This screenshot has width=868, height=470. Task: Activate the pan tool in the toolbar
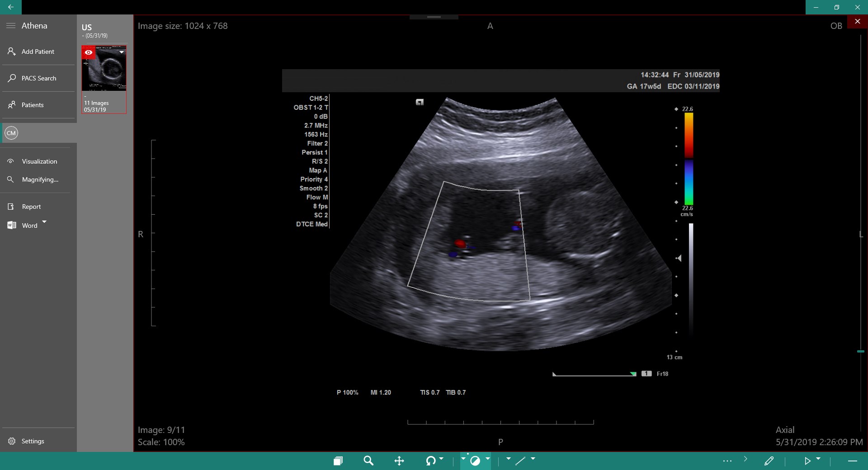pyautogui.click(x=400, y=461)
